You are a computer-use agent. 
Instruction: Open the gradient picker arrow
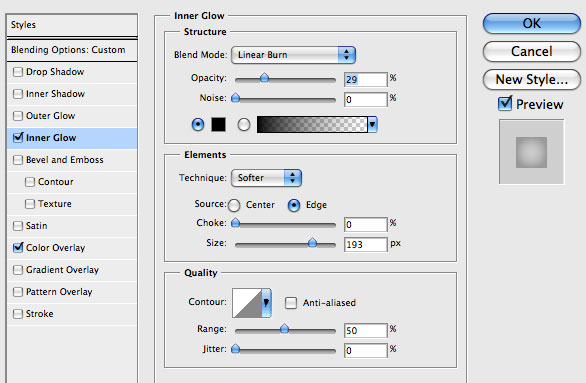pos(372,124)
